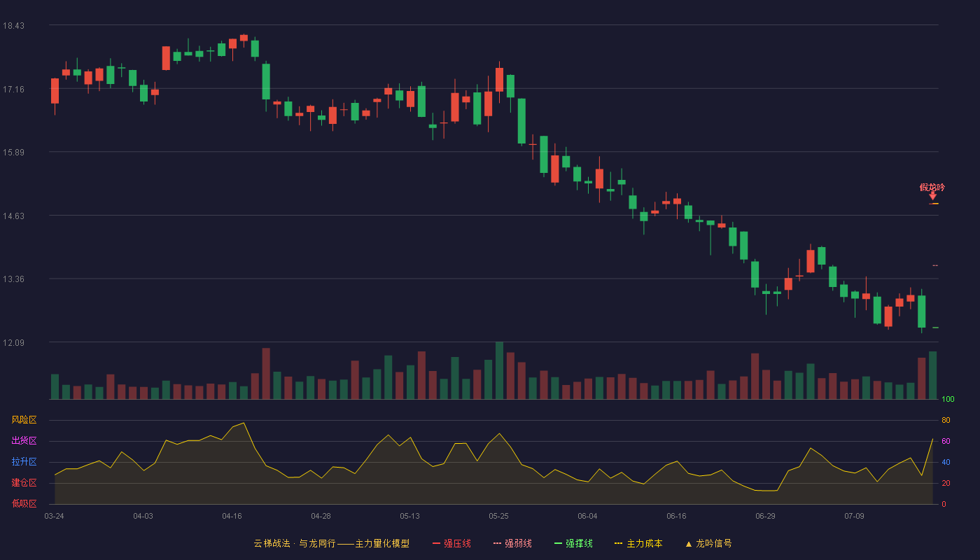This screenshot has width=980, height=560.
Task: Click the pink dashed 强弱线 legend icon
Action: (497, 543)
